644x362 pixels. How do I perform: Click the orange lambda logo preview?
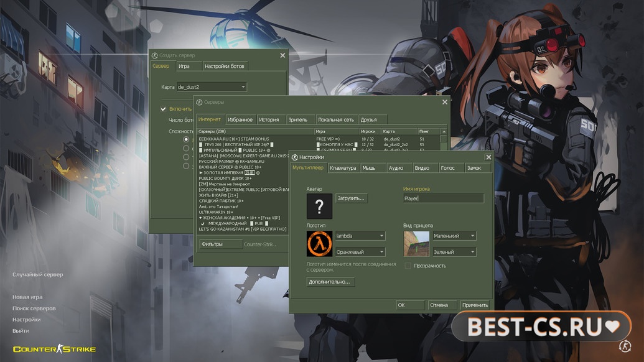319,243
